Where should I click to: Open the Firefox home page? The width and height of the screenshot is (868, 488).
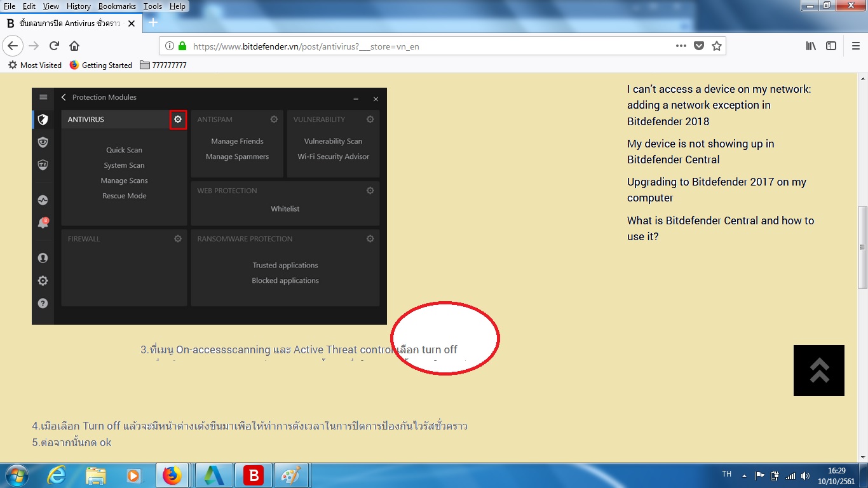74,46
